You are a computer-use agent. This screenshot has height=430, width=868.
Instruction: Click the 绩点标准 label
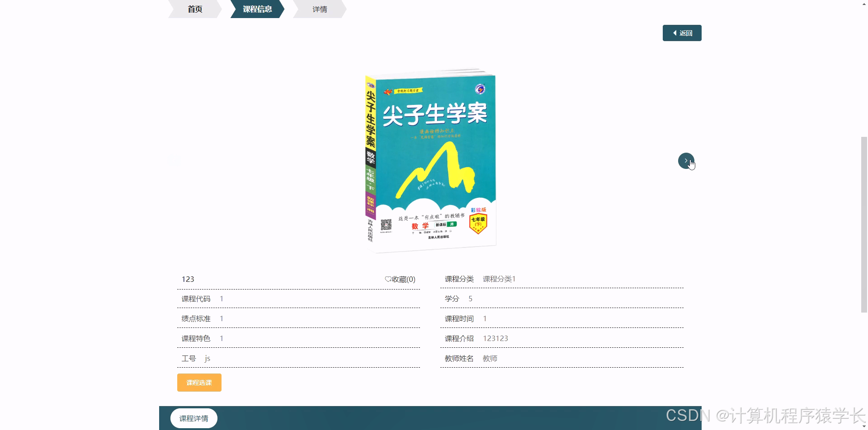pos(196,319)
